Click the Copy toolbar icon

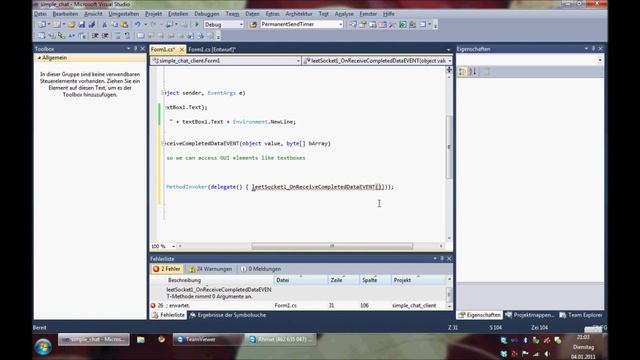[x=115, y=24]
